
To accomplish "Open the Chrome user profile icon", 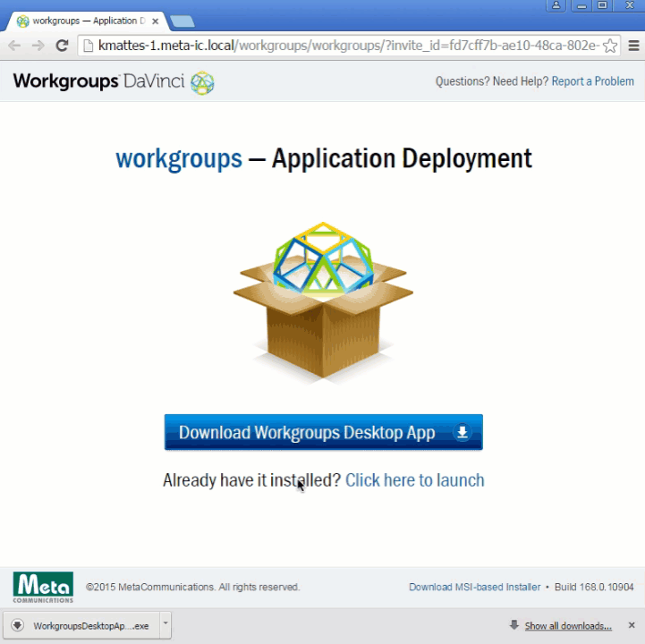I will coord(556,5).
